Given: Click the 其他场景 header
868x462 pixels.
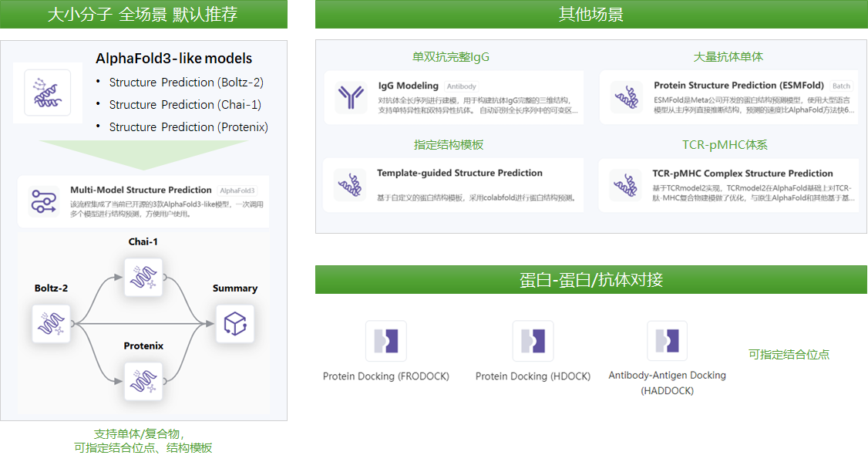Looking at the screenshot, I should (591, 15).
